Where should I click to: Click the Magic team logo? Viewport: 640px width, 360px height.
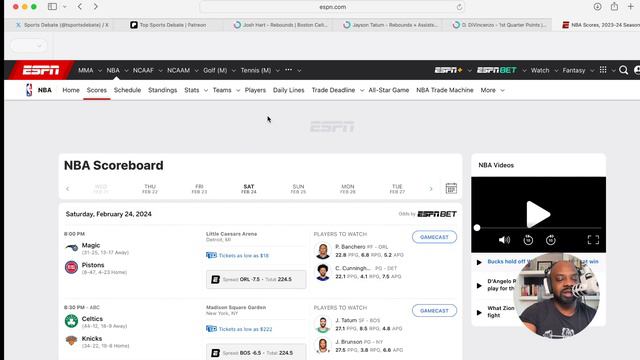pos(71,247)
